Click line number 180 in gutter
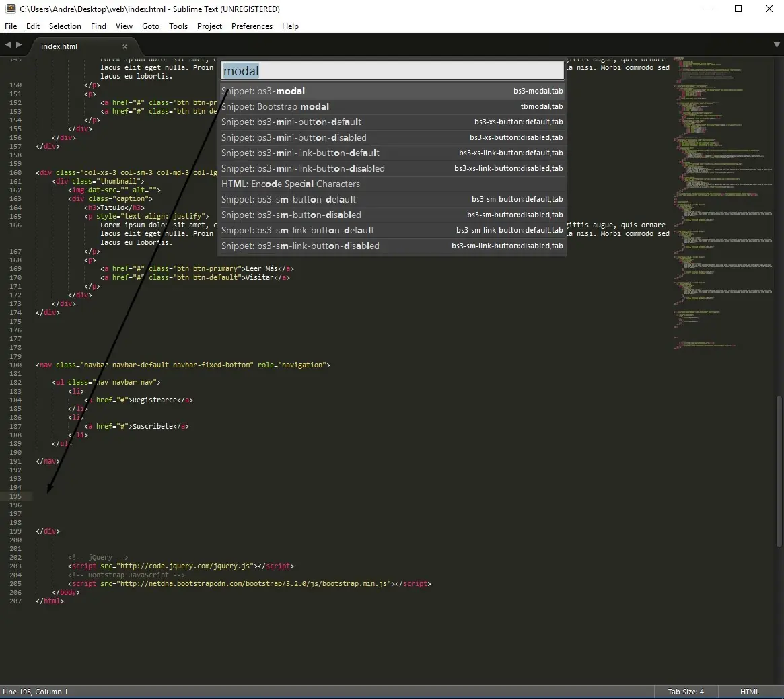This screenshot has height=699, width=784. tap(15, 365)
